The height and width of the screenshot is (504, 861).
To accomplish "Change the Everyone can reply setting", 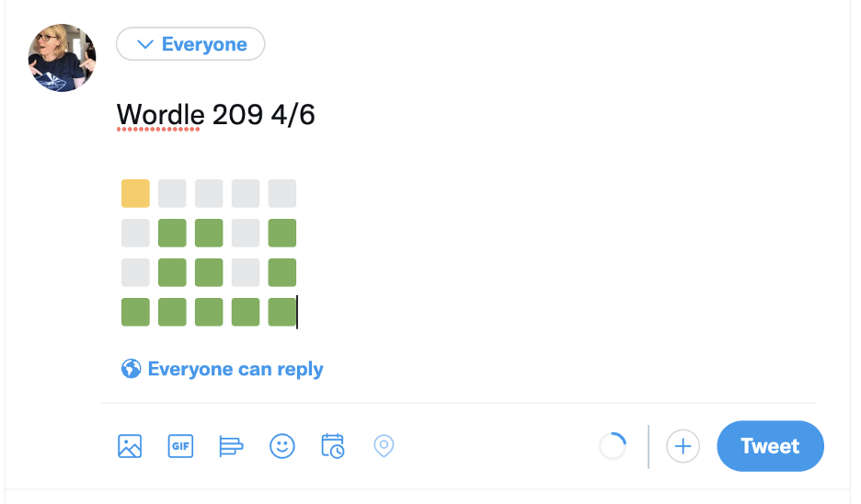I will (235, 370).
